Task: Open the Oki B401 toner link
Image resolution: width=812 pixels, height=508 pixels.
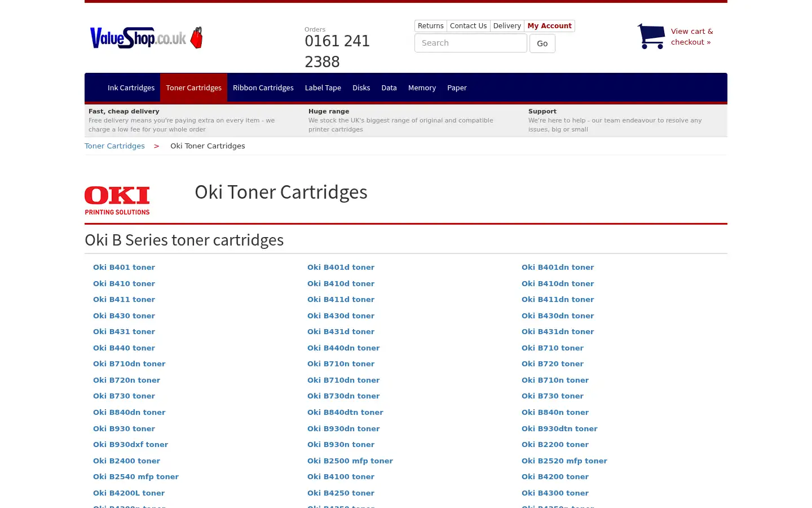Action: pos(124,267)
